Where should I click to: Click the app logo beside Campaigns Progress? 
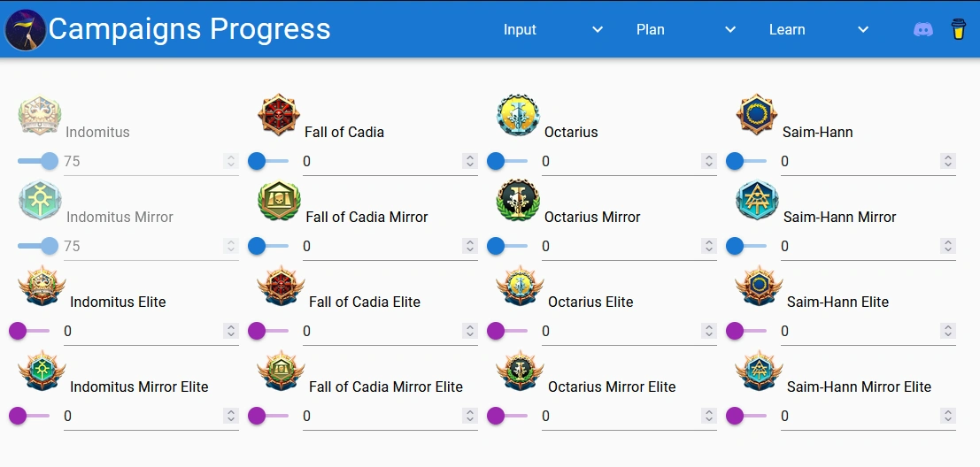pyautogui.click(x=26, y=29)
